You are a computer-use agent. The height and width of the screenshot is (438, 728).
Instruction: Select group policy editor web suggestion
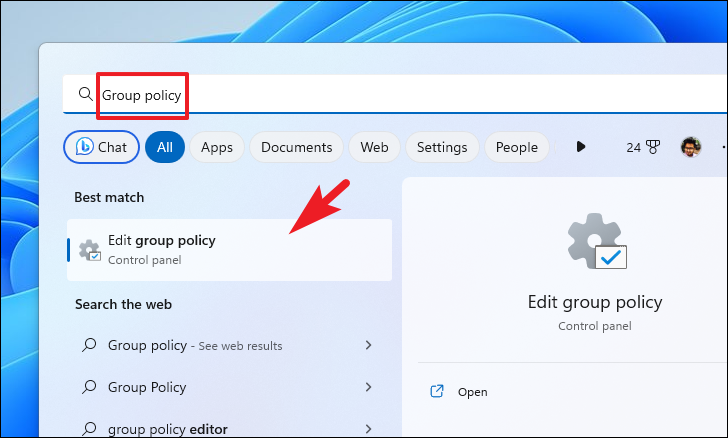tap(229, 428)
